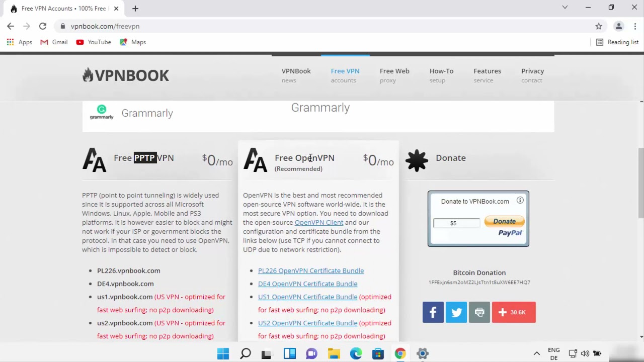Open the Gmail bookmark
Image resolution: width=644 pixels, height=362 pixels.
coord(54,42)
